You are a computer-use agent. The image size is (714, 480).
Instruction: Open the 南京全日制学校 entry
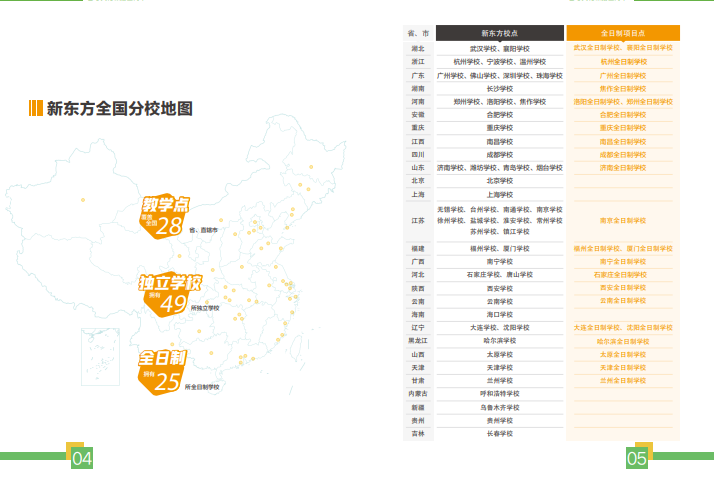coord(623,221)
